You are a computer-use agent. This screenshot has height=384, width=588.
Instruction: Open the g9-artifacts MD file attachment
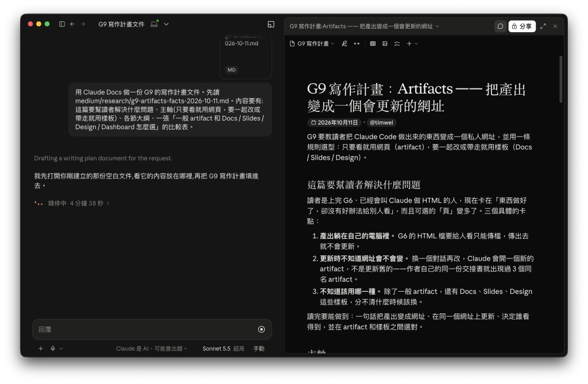click(x=246, y=56)
